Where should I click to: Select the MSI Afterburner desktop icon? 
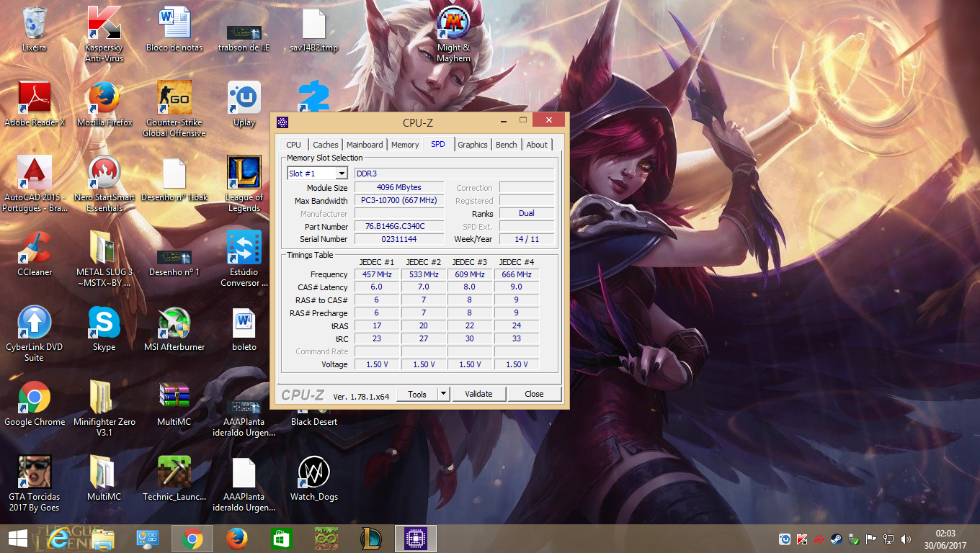coord(174,329)
